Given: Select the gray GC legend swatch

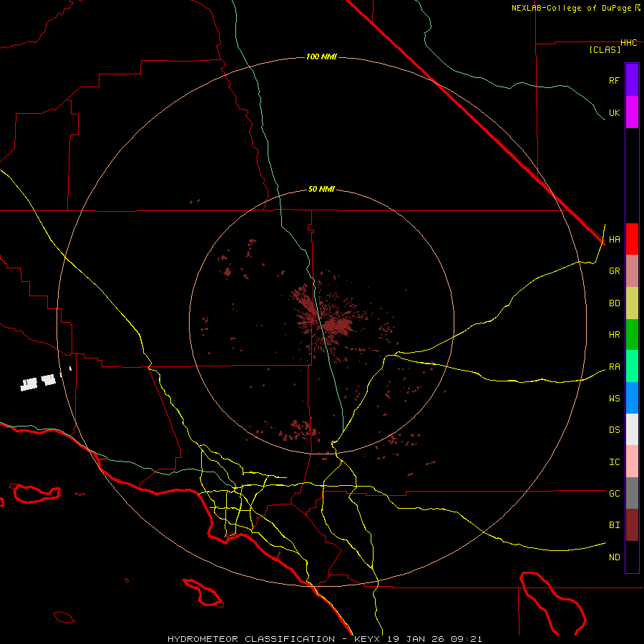Looking at the screenshot, I should 632,493.
